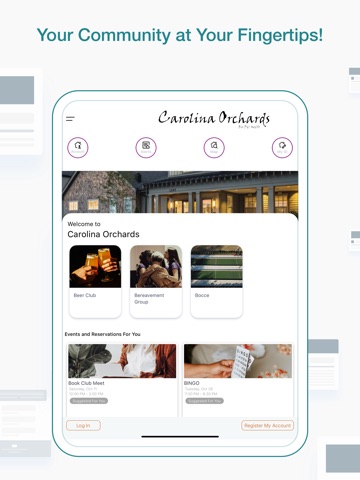Screen dimensions: 360x480
Task: Click the Carolina Orchards logo
Action: point(214,119)
